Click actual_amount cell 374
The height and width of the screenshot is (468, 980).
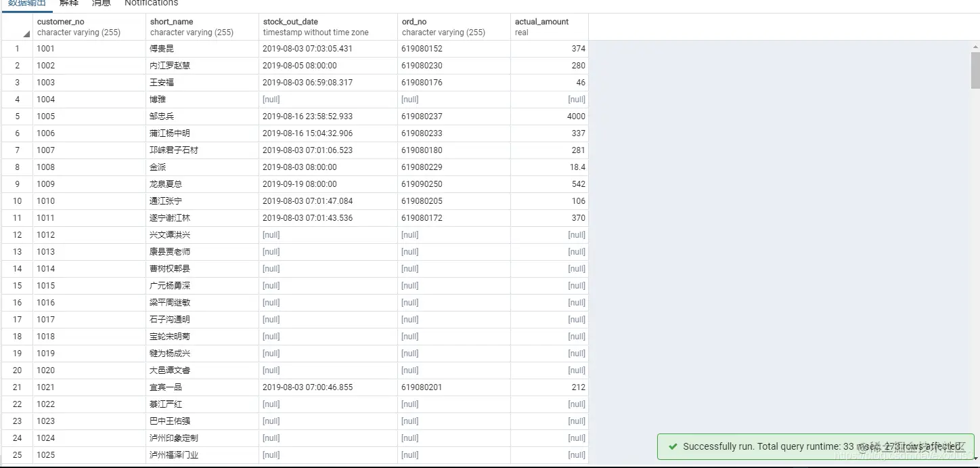550,49
